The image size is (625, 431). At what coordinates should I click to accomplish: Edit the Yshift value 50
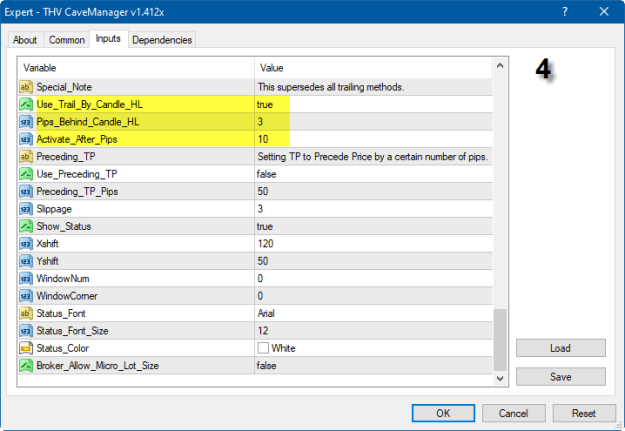pos(263,261)
